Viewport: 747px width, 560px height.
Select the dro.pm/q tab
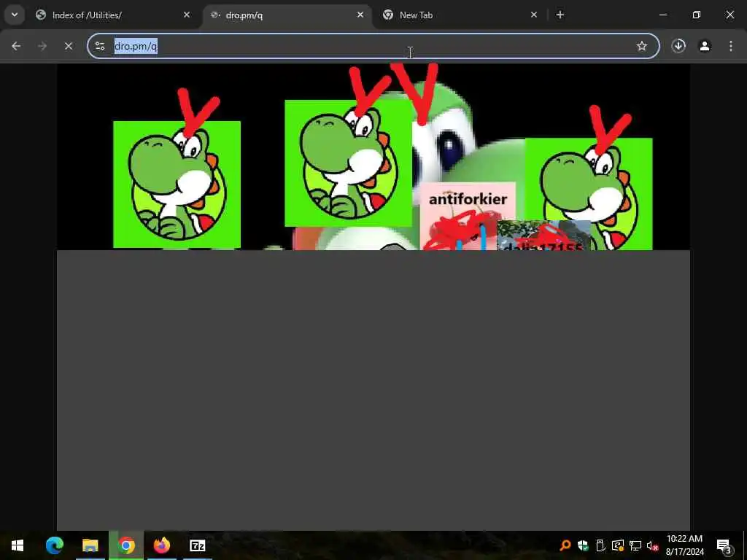(287, 15)
